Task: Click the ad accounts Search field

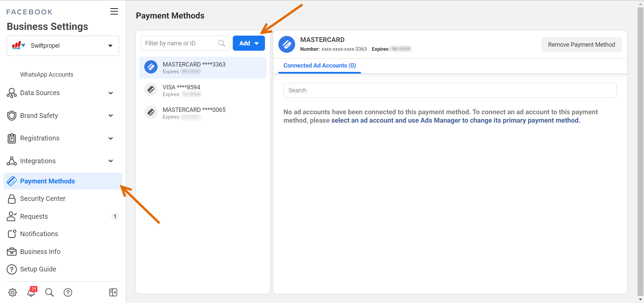Action: [x=450, y=90]
